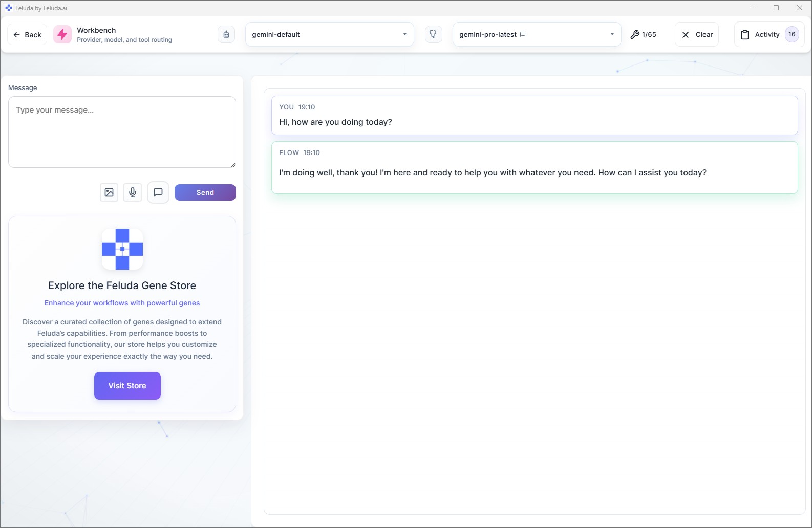Open the tools wrench icon 1/65
The image size is (812, 528).
pos(644,34)
